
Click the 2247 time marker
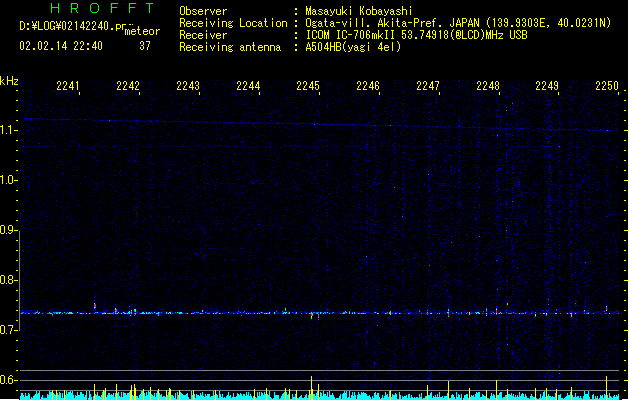pyautogui.click(x=428, y=86)
